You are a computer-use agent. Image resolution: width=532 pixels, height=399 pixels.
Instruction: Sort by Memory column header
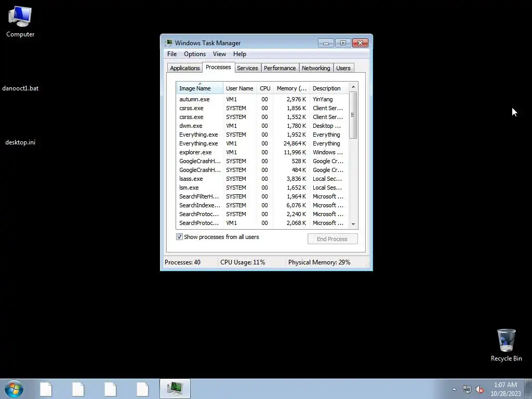pyautogui.click(x=291, y=88)
